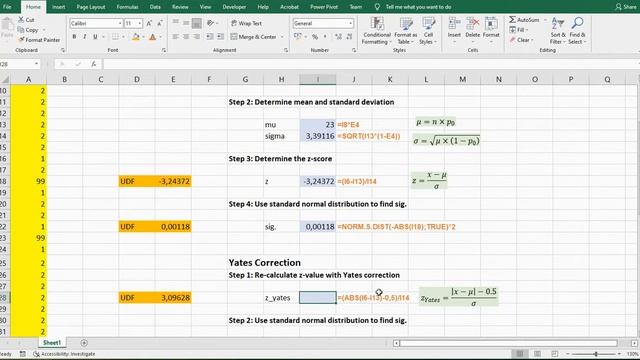
Task: Click the Insert Function fx button
Action: pyautogui.click(x=93, y=64)
